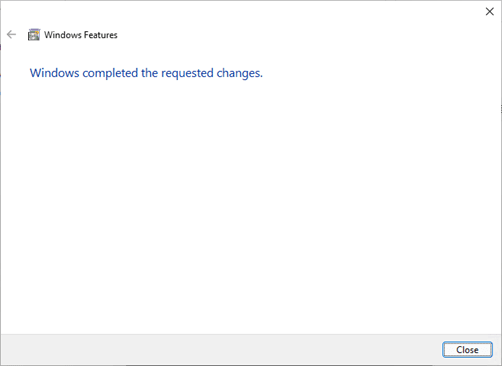Click the Close button
This screenshot has width=502, height=366.
[467, 350]
